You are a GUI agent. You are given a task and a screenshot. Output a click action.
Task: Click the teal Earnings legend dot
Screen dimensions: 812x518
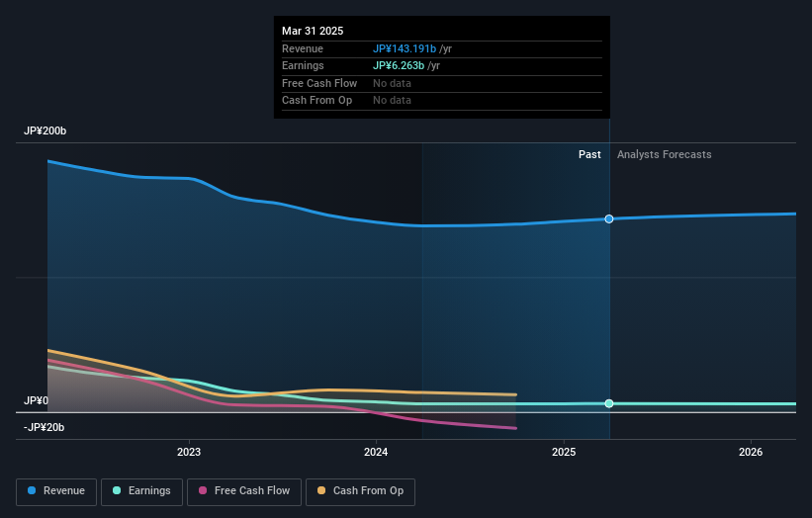point(117,490)
